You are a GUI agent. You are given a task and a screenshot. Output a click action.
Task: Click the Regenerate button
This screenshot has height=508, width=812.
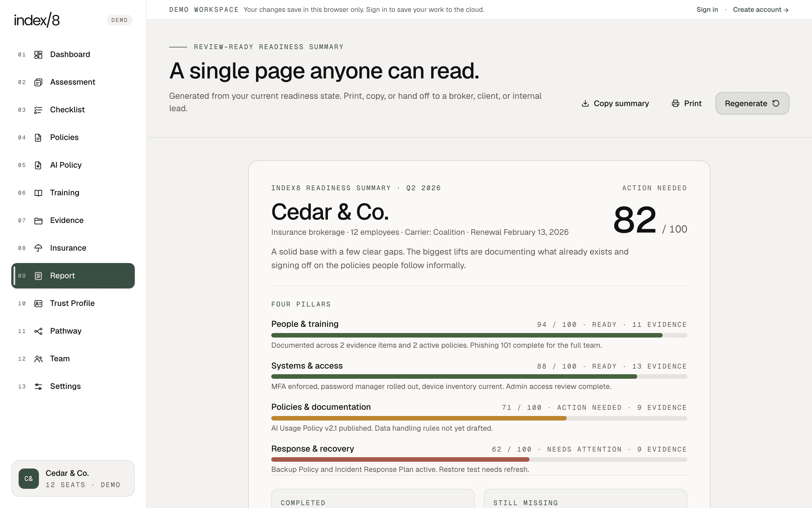click(x=752, y=104)
